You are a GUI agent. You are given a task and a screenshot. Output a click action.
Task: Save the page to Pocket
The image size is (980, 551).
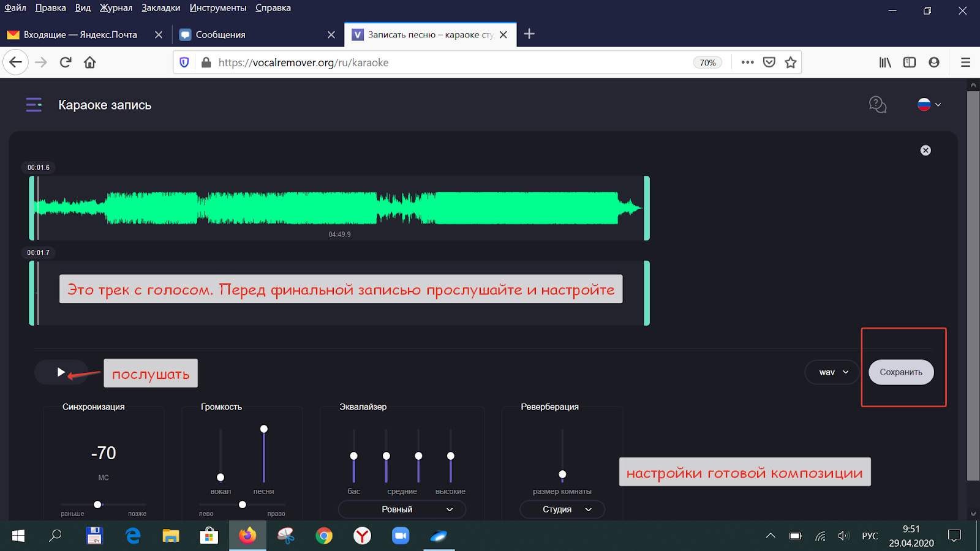pos(769,62)
